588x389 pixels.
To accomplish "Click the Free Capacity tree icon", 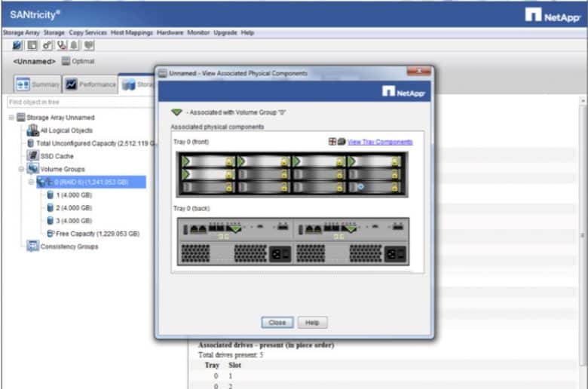I will click(51, 234).
